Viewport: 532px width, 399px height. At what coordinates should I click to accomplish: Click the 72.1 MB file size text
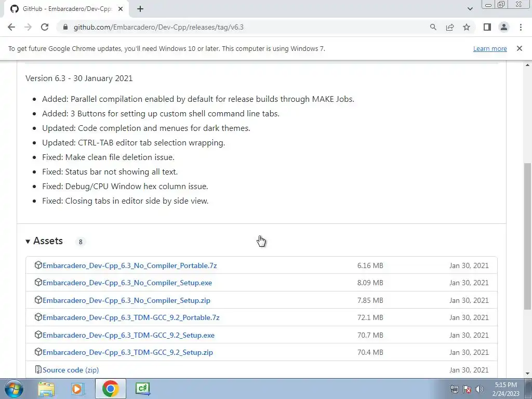pyautogui.click(x=370, y=317)
